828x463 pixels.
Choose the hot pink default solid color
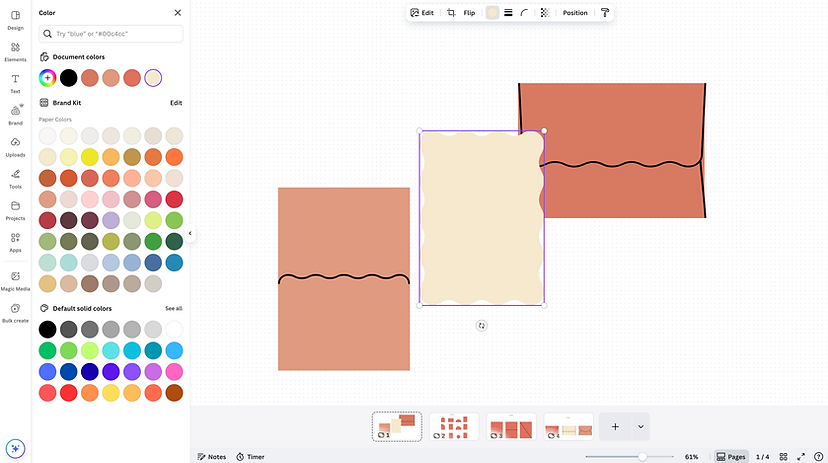coord(174,372)
